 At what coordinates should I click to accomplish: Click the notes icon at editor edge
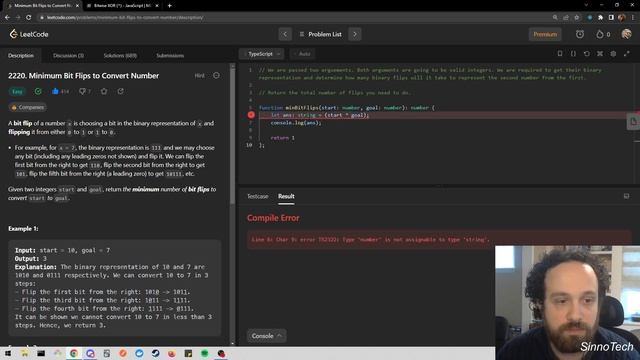click(x=633, y=121)
